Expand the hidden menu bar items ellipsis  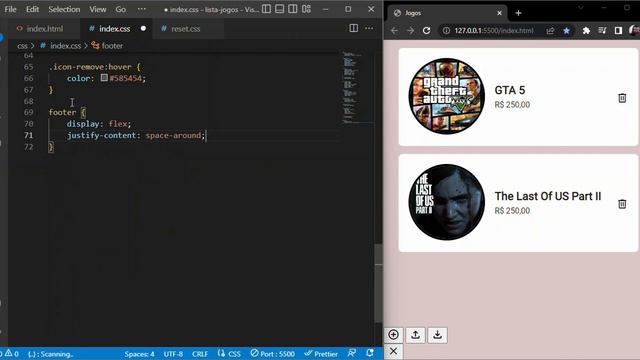click(x=141, y=9)
